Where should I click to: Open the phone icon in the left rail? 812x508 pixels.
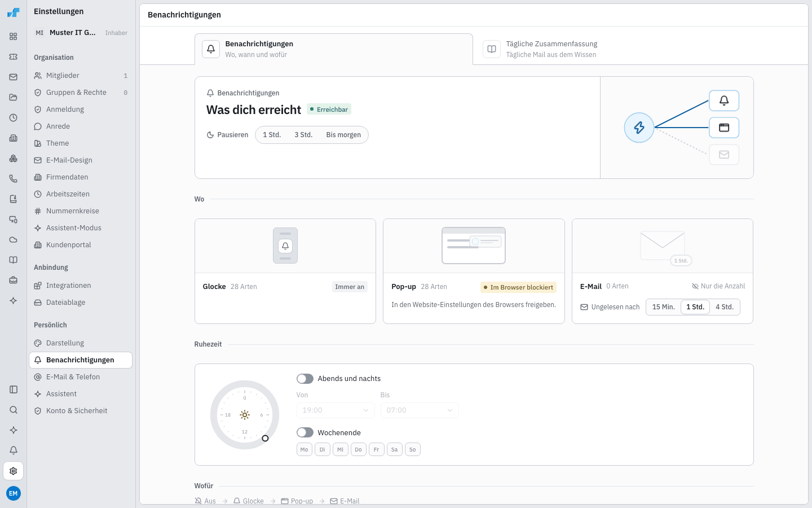(x=14, y=179)
